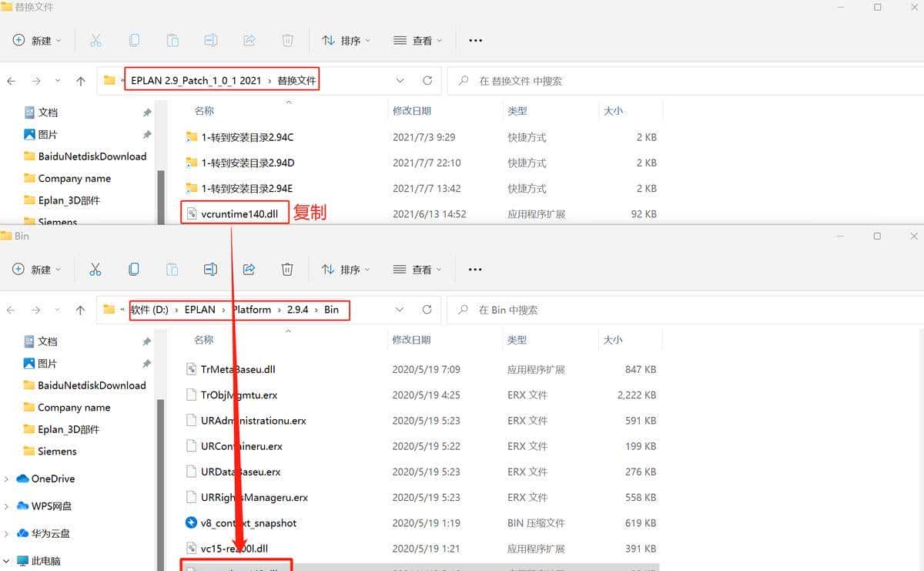Open the more options menu in the Bin toolbar

475,269
